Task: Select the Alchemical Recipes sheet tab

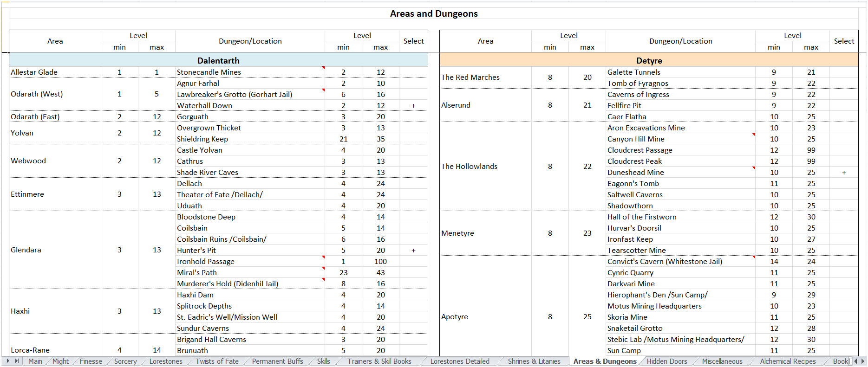Action: [x=788, y=361]
